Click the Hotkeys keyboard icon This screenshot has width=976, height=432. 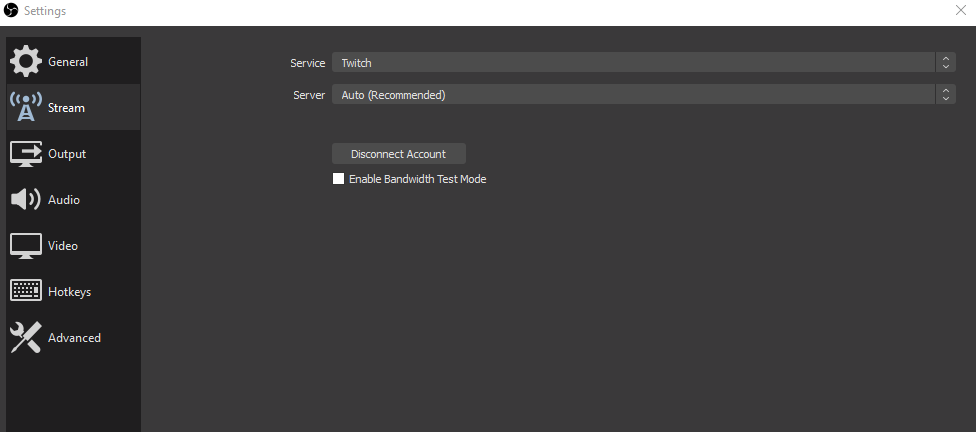click(x=26, y=291)
